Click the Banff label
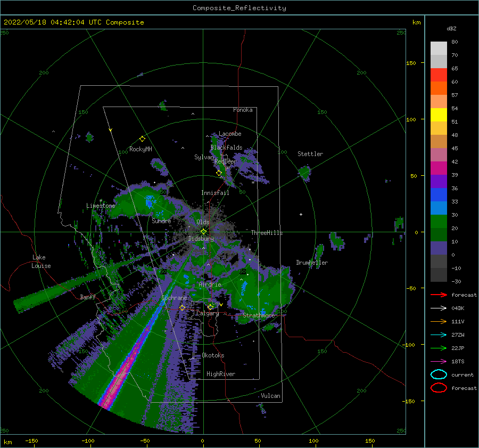Viewport: 479px width, 448px height. [x=88, y=297]
